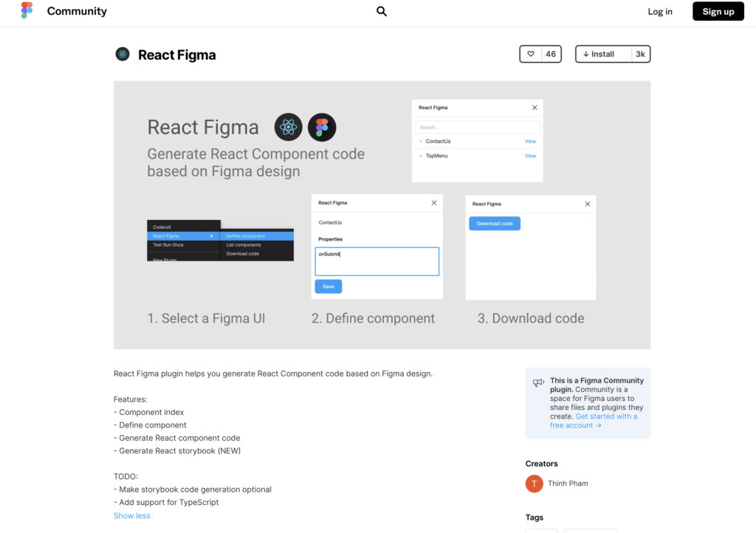Expand the ContactUs component entry

421,141
